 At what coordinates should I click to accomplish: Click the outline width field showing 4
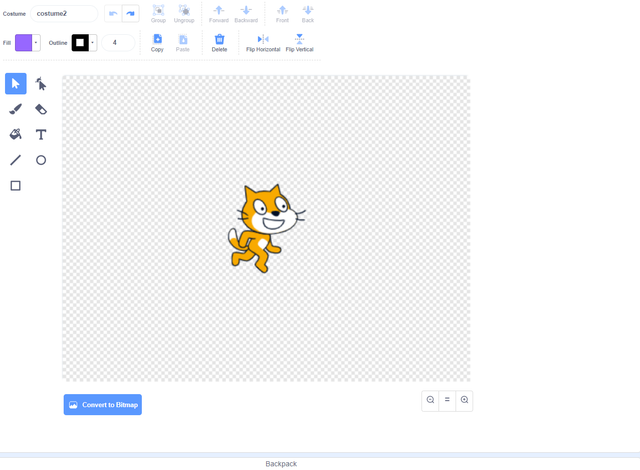click(118, 42)
